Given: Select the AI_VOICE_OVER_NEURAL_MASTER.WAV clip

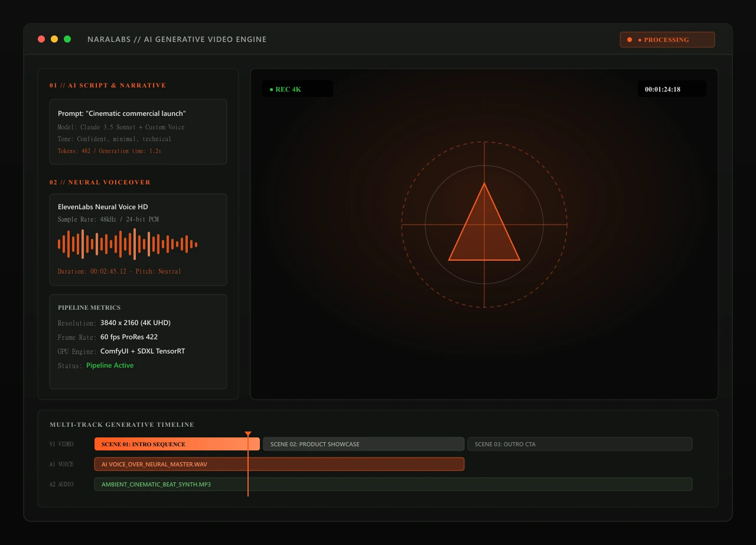Looking at the screenshot, I should [279, 464].
